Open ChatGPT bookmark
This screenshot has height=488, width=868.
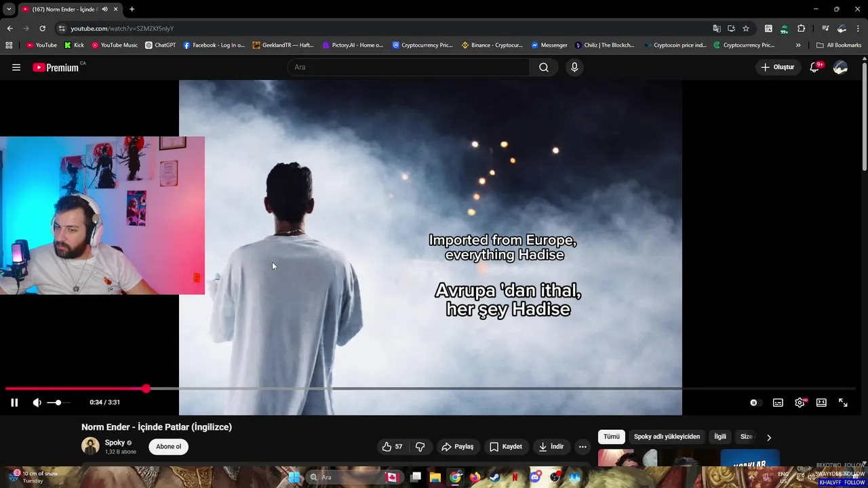click(x=160, y=45)
